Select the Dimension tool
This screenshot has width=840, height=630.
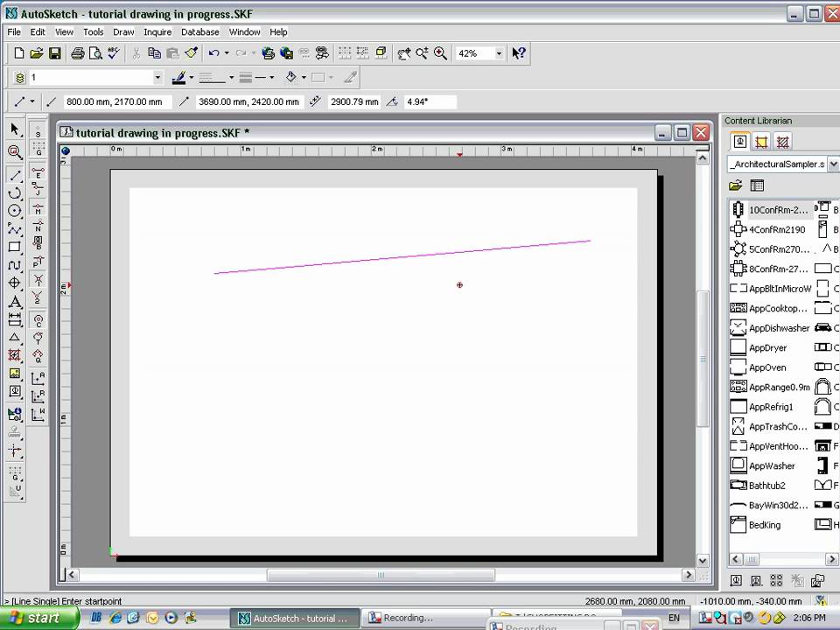pos(15,319)
